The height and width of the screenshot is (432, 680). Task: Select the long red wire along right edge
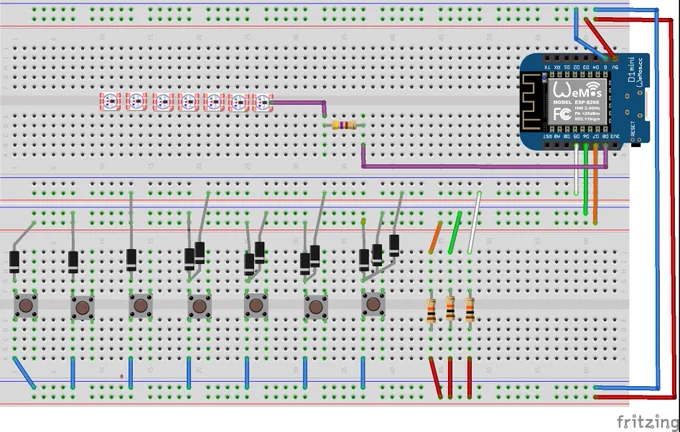pyautogui.click(x=674, y=208)
